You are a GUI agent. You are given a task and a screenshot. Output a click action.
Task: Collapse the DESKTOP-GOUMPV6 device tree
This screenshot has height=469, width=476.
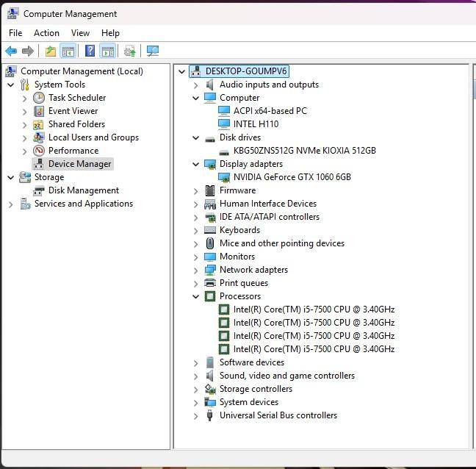[181, 71]
